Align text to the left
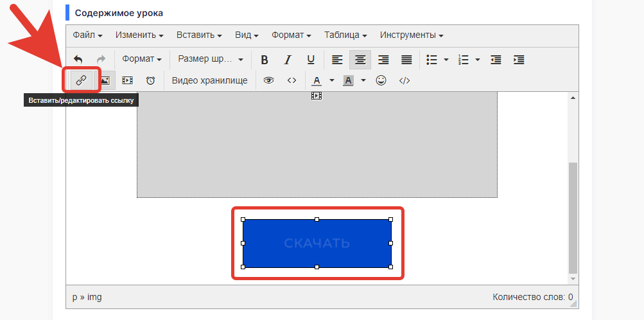This screenshot has height=320, width=644. click(337, 60)
